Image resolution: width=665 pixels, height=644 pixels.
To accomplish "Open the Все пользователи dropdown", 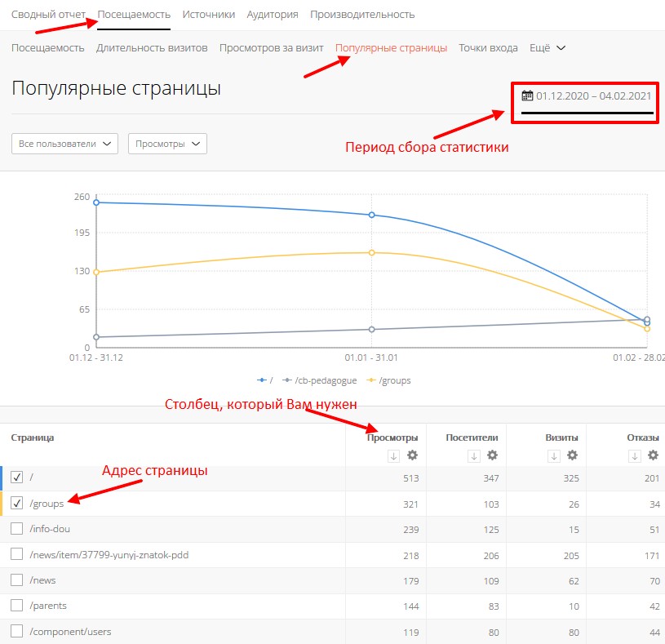I will click(64, 144).
